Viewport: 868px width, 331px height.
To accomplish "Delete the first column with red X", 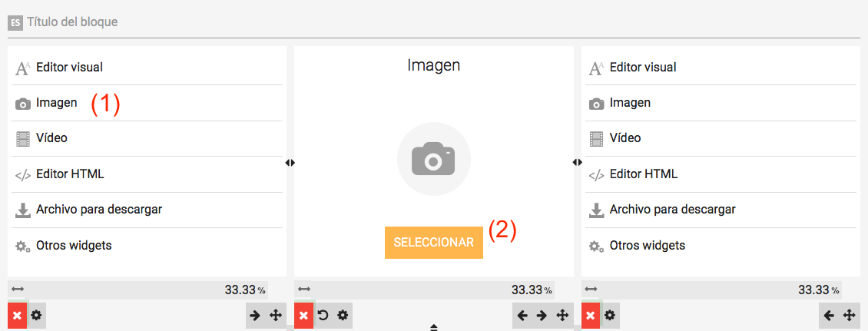I will 17,316.
